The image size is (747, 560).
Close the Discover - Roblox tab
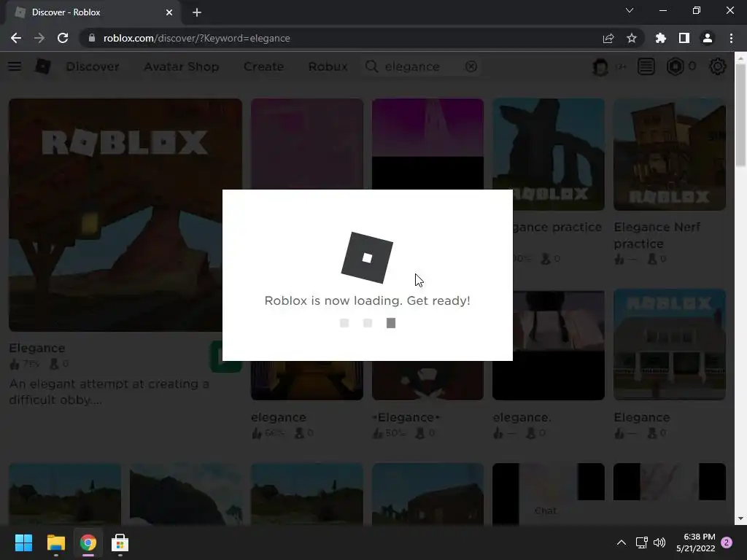tap(169, 12)
